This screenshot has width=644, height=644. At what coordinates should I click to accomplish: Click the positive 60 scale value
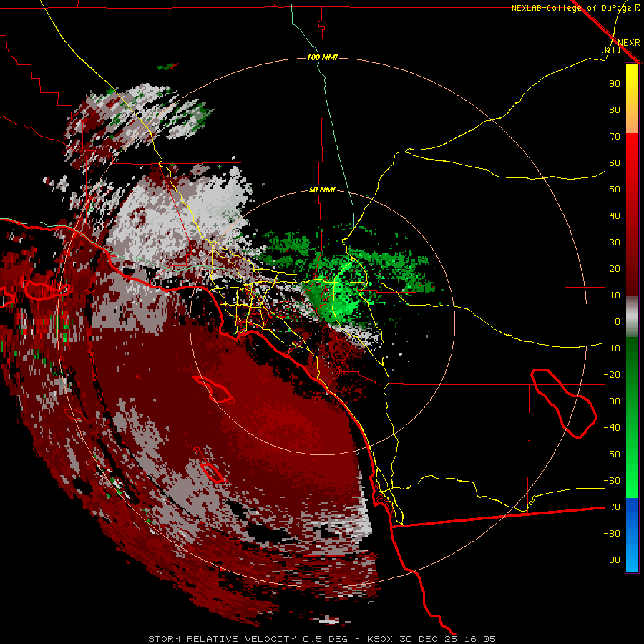pyautogui.click(x=615, y=163)
